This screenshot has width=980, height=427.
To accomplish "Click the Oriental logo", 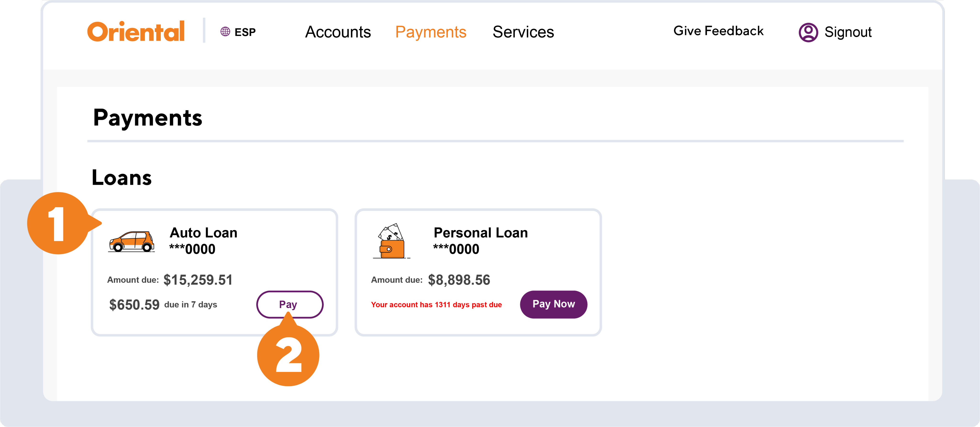I will (x=136, y=31).
